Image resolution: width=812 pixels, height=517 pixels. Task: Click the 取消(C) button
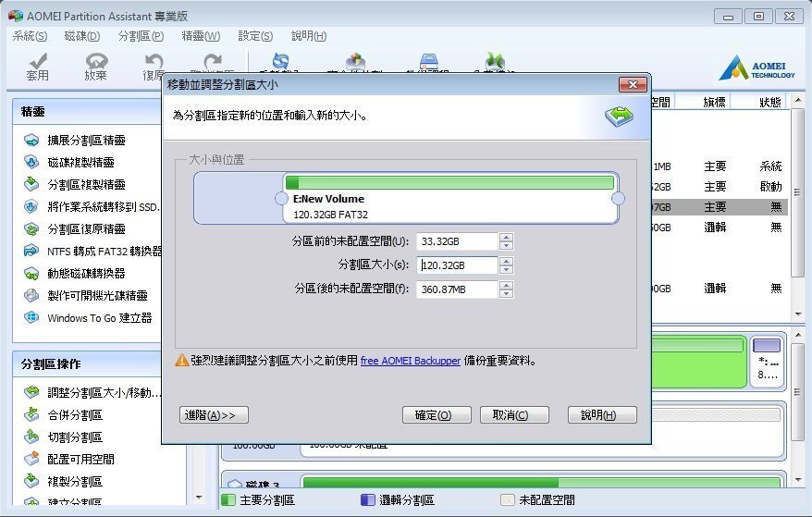pos(514,415)
